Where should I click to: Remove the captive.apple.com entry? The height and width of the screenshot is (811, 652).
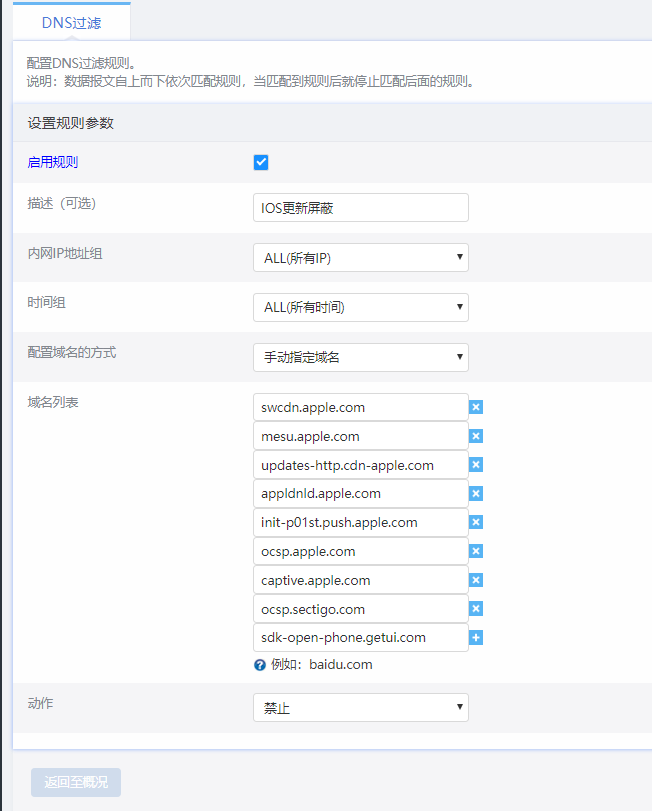[x=476, y=580]
